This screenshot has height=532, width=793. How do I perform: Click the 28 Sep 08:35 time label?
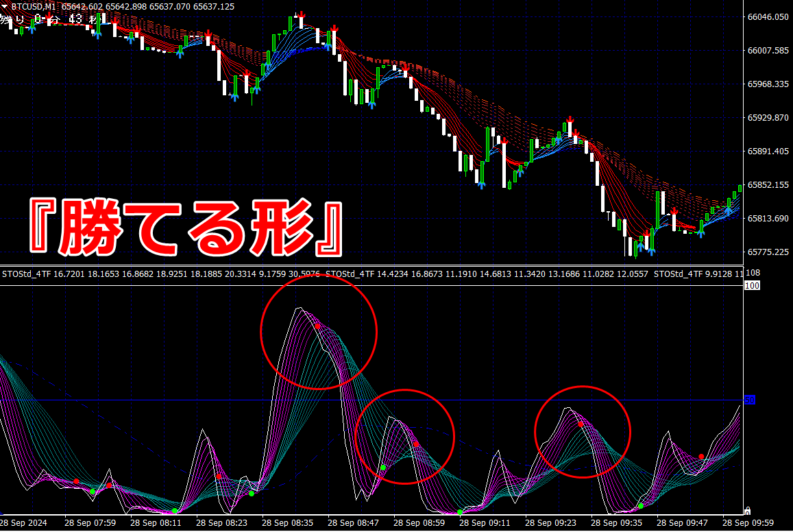(x=287, y=523)
